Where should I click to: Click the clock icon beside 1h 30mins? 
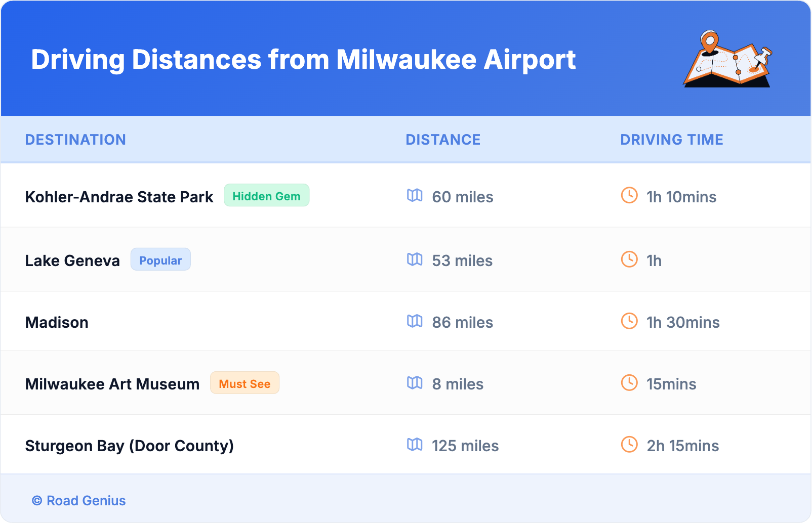coord(629,321)
